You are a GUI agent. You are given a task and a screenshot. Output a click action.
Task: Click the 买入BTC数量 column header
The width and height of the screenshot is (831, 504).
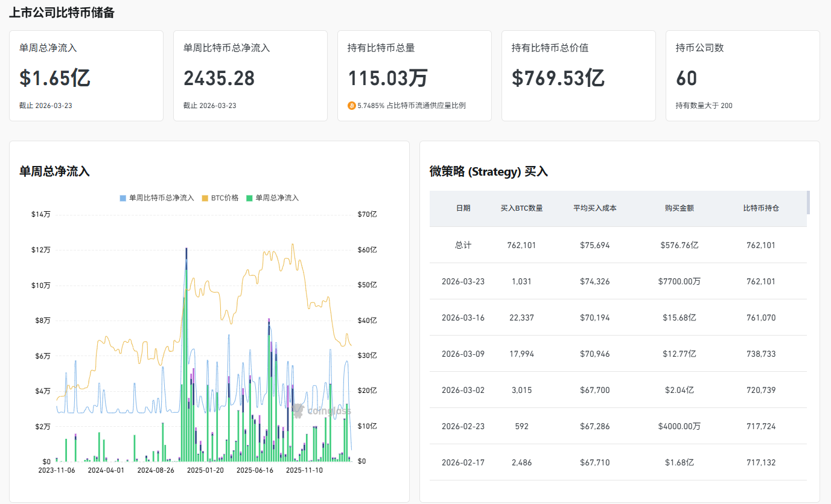[x=521, y=208]
